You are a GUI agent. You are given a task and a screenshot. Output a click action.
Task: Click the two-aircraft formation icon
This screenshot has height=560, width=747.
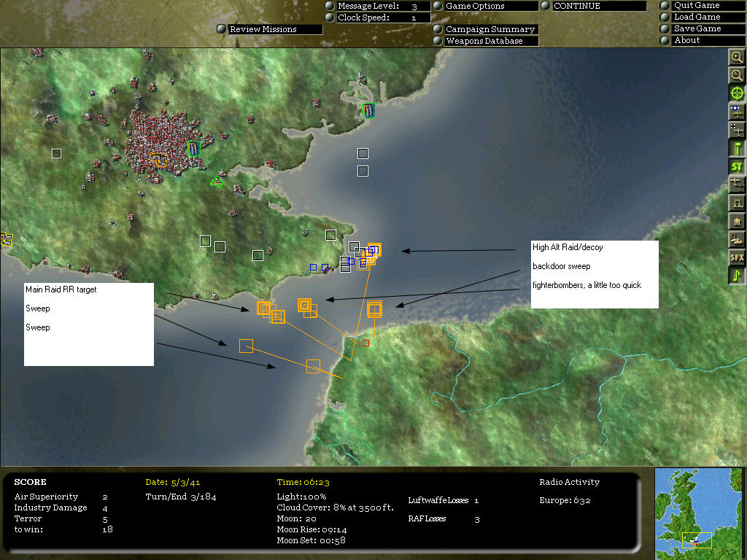tap(737, 184)
